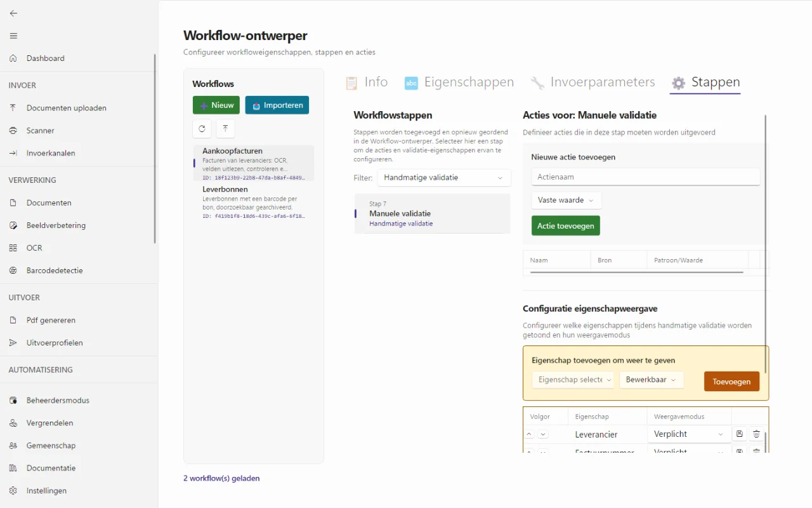
Task: Move Leverancier down in order
Action: (543, 434)
